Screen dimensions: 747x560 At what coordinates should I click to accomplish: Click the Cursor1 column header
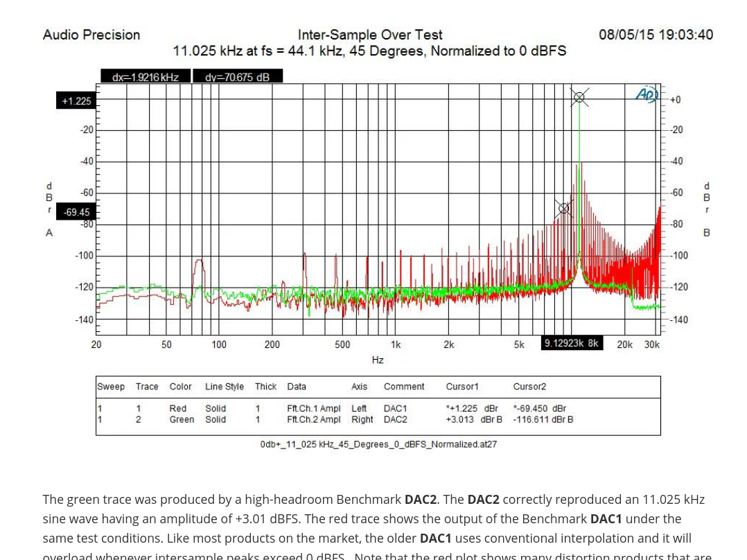pyautogui.click(x=462, y=387)
